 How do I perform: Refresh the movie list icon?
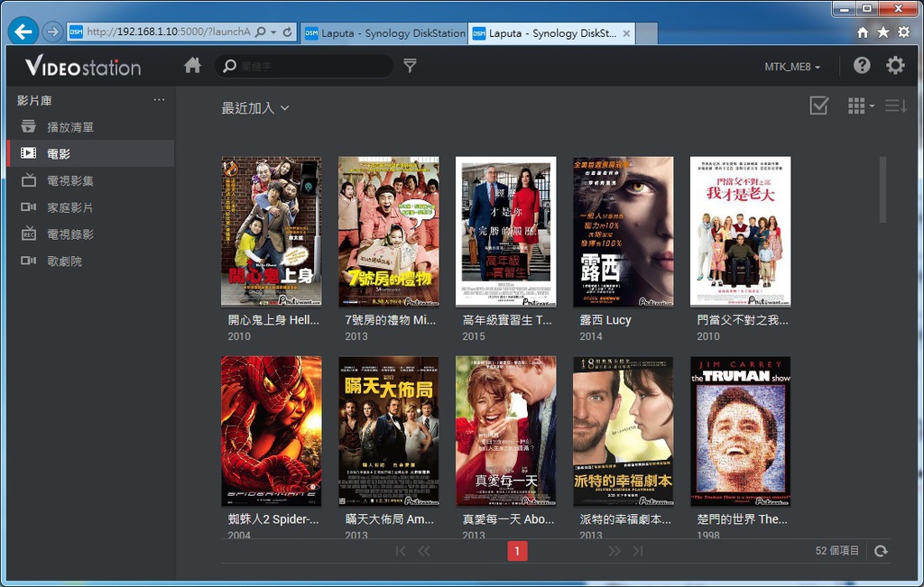coord(881,551)
